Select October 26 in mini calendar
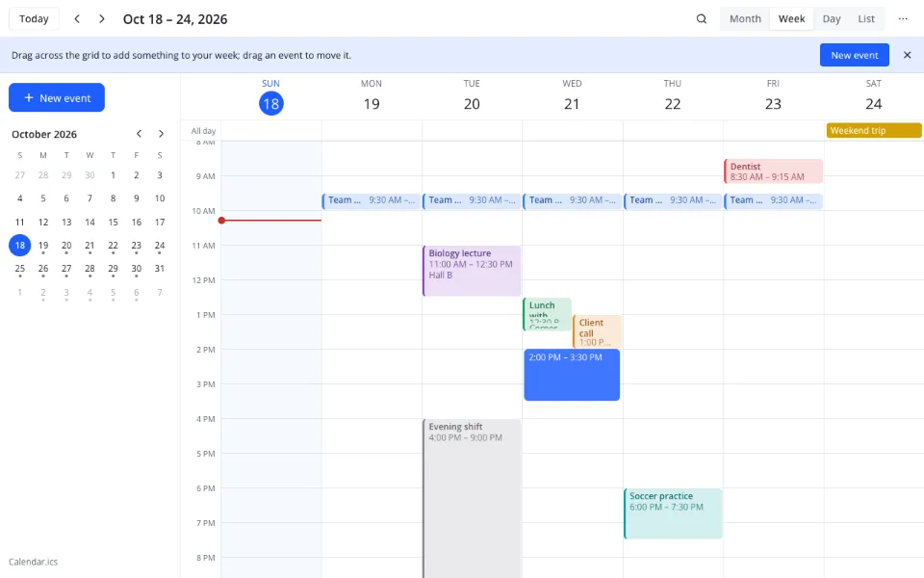 coord(43,269)
